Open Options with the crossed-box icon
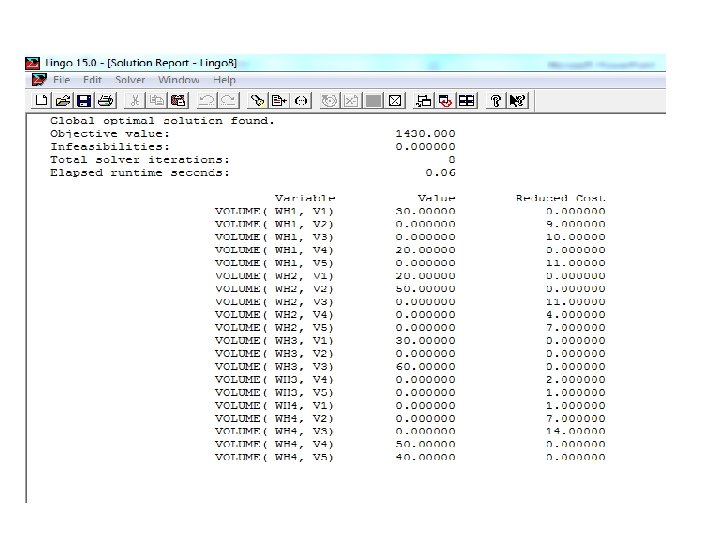 pos(395,100)
